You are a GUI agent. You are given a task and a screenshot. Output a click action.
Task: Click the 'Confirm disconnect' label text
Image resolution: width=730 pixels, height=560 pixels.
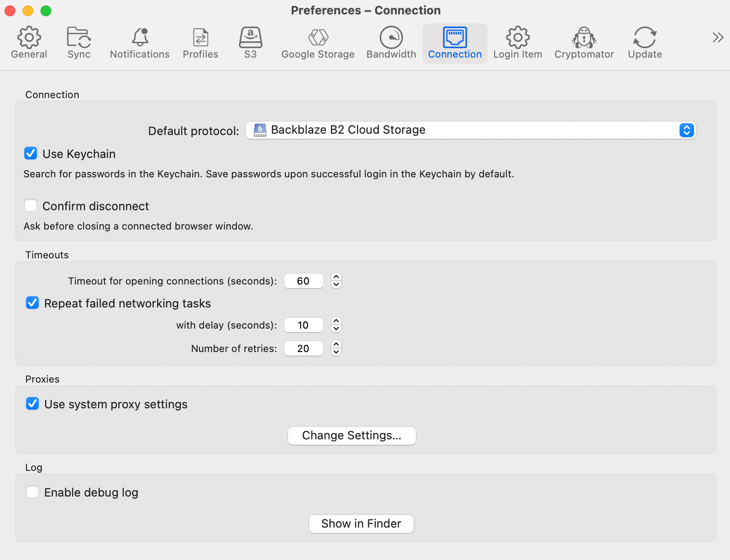click(x=95, y=206)
